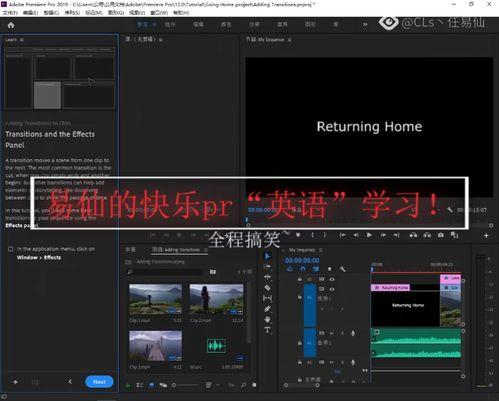Select the Slip tool
Viewport: 499px width, 401px height.
pos(267,298)
